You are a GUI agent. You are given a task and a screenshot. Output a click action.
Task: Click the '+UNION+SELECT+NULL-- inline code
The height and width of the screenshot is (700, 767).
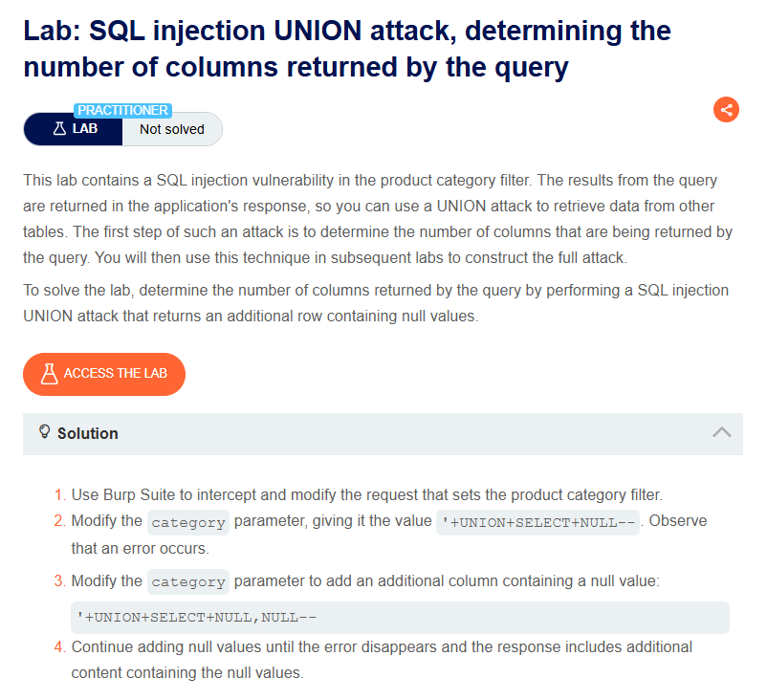(x=537, y=522)
